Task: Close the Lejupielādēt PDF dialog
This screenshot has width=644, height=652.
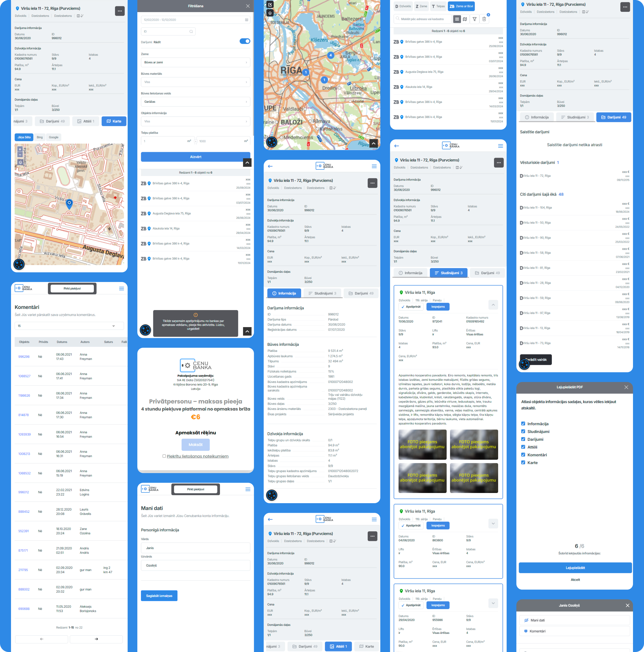Action: pyautogui.click(x=626, y=387)
